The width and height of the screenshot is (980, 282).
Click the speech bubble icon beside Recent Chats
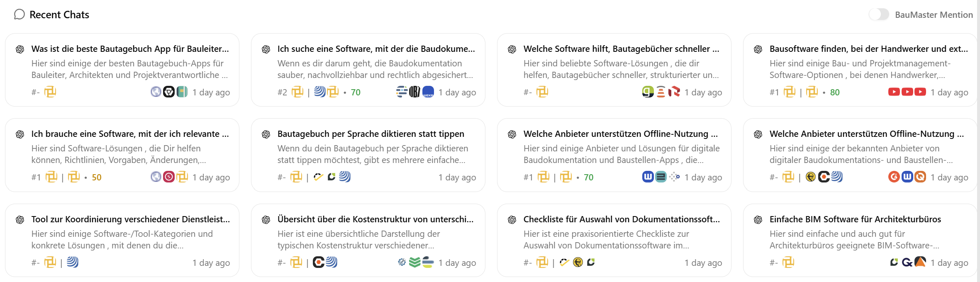tap(19, 15)
